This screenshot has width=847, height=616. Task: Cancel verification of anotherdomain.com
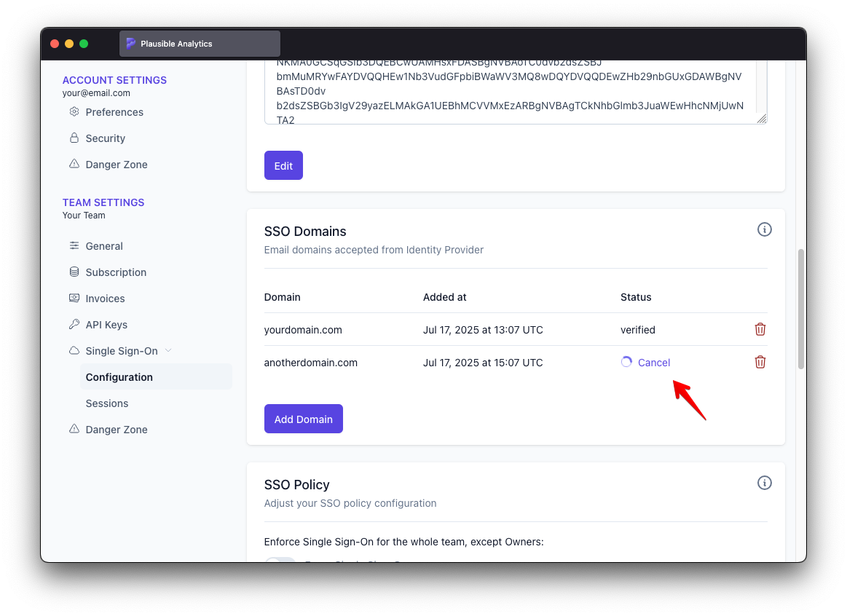tap(653, 362)
